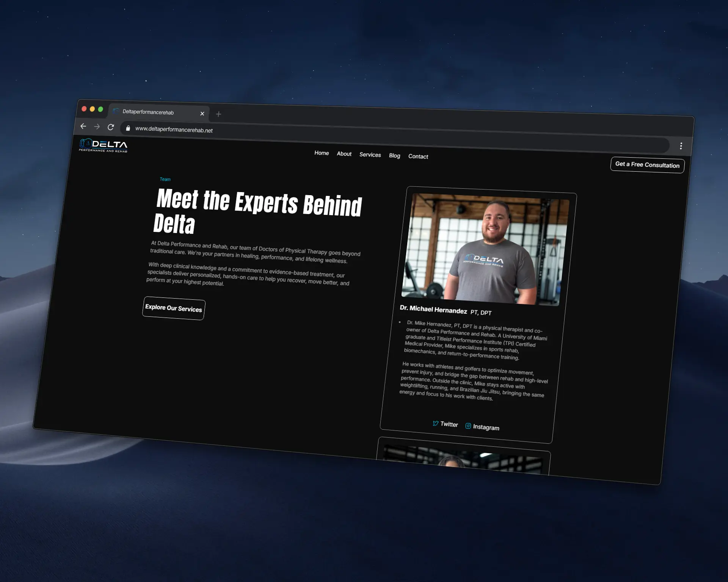Go to the About page
This screenshot has width=728, height=582.
click(344, 154)
